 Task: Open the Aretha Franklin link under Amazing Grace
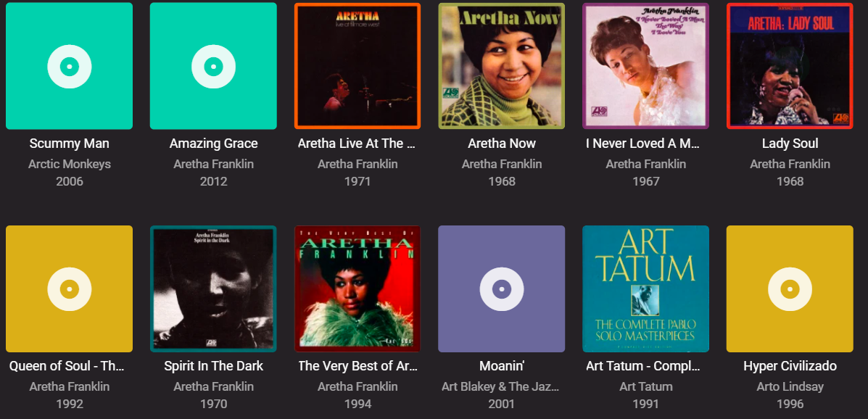click(213, 164)
